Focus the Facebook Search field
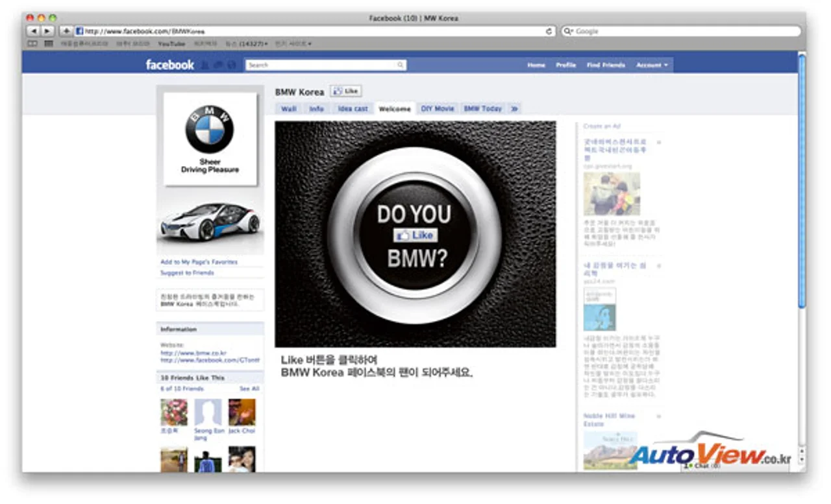This screenshot has height=504, width=831. coord(326,65)
